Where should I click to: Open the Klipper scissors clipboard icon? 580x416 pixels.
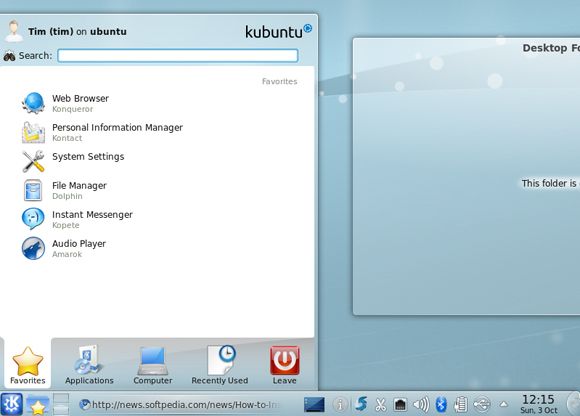(x=380, y=405)
